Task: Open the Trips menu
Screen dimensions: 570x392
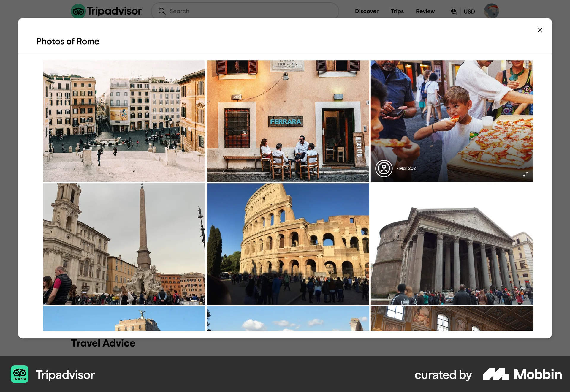Action: tap(397, 11)
